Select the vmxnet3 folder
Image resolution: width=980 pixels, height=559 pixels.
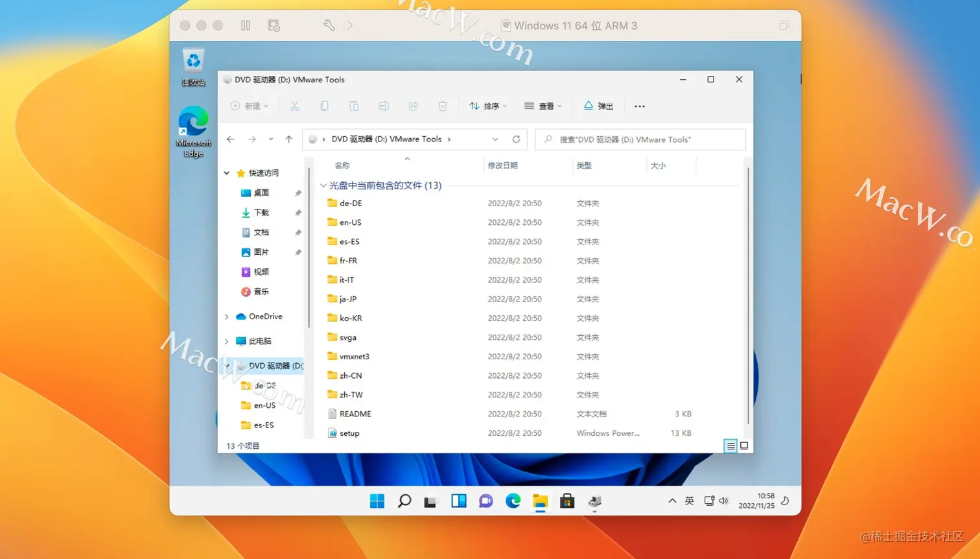(354, 357)
